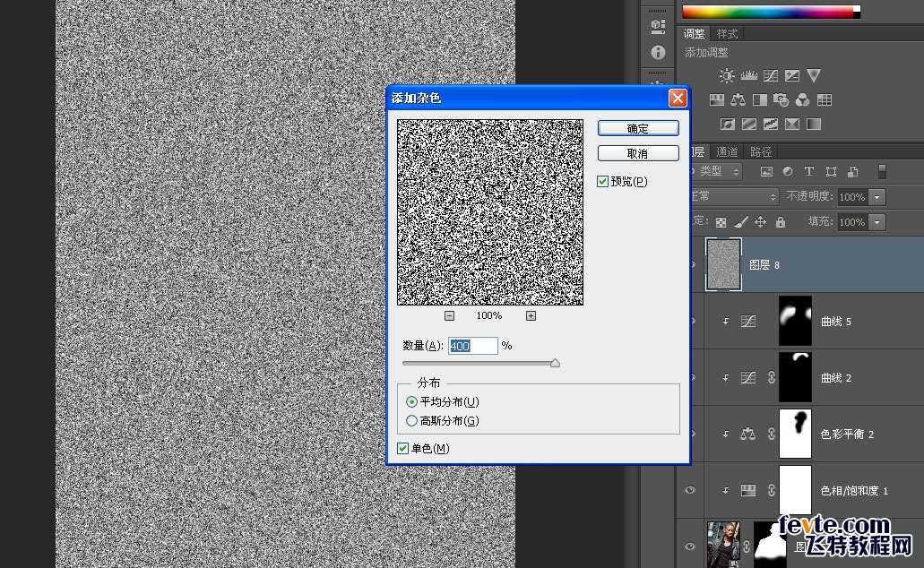
Task: Confirm the Add Noise dialog
Action: point(637,128)
